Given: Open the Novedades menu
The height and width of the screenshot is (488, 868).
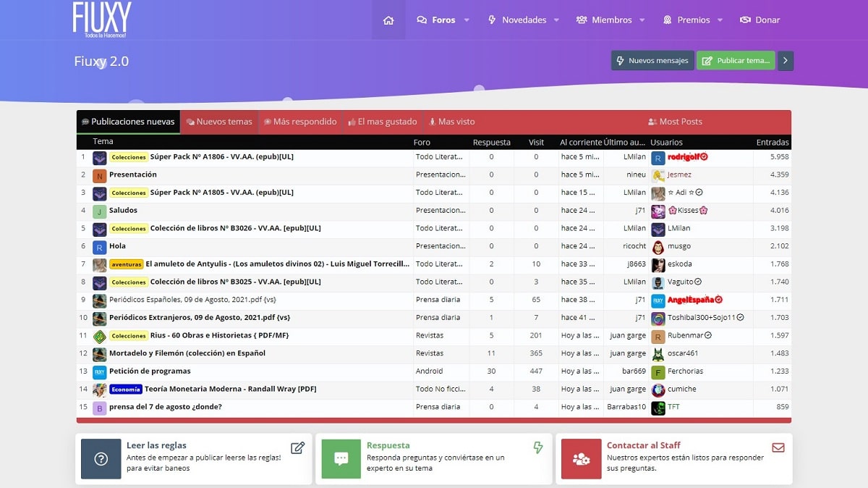Looking at the screenshot, I should (517, 20).
